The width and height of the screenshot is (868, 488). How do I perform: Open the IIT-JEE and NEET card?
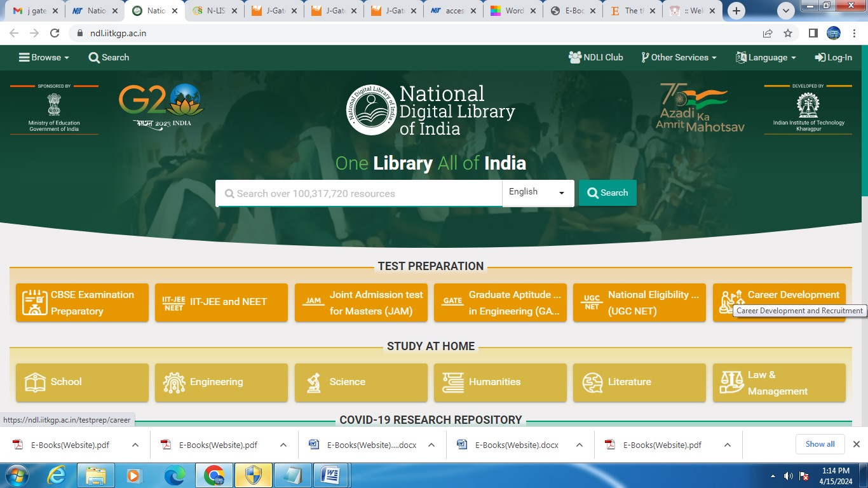(221, 302)
